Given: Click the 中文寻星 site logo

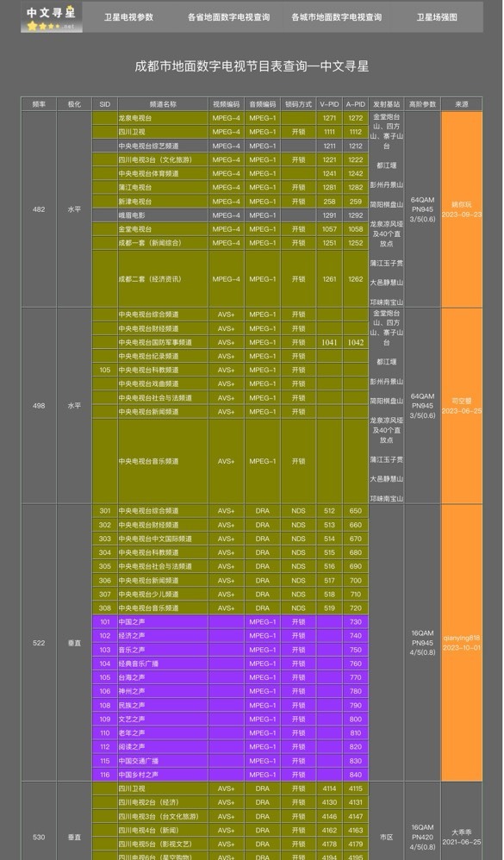Looking at the screenshot, I should (52, 17).
